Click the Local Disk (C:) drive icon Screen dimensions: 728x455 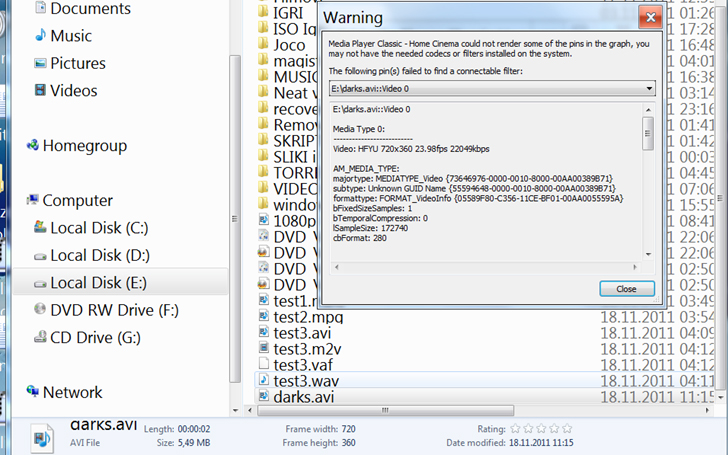(x=40, y=227)
